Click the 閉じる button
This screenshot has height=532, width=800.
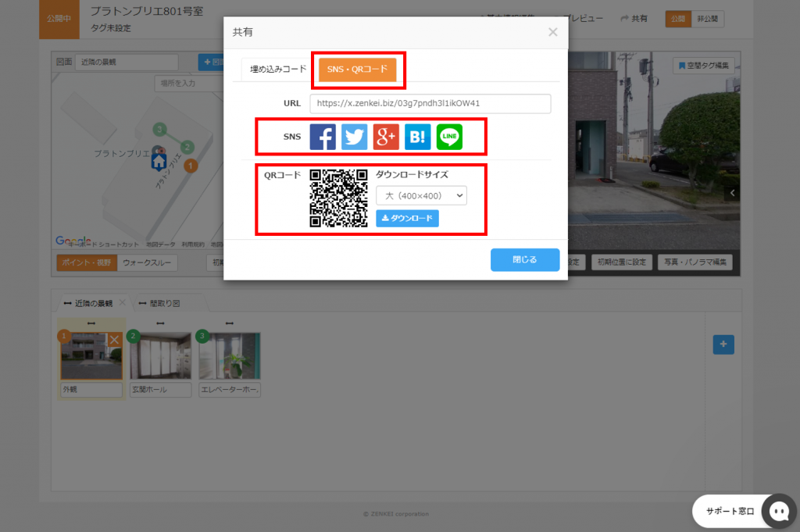coord(525,259)
